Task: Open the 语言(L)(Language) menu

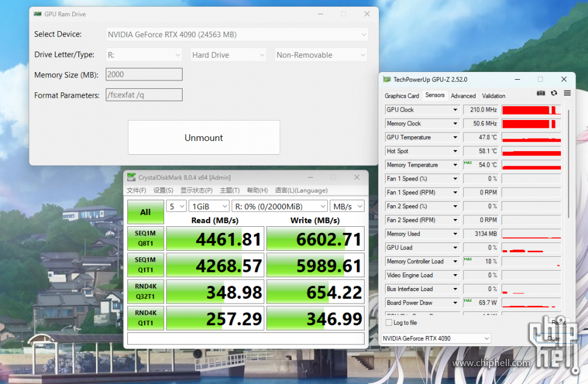Action: [x=301, y=190]
